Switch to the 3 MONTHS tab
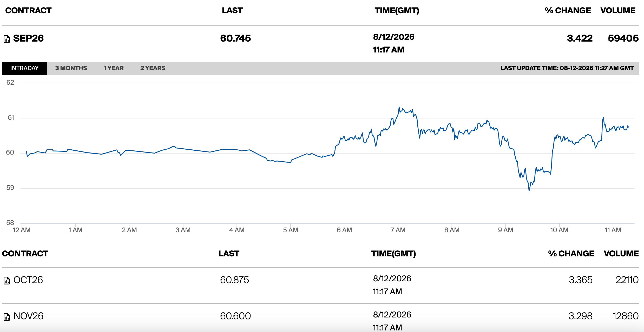Screen dimensions: 644x332 pos(71,68)
